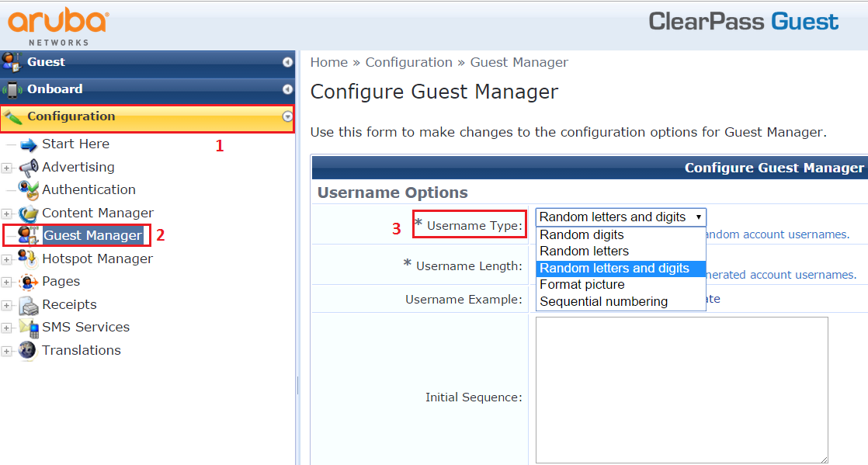Click the Start Here blue arrow icon

click(x=28, y=145)
